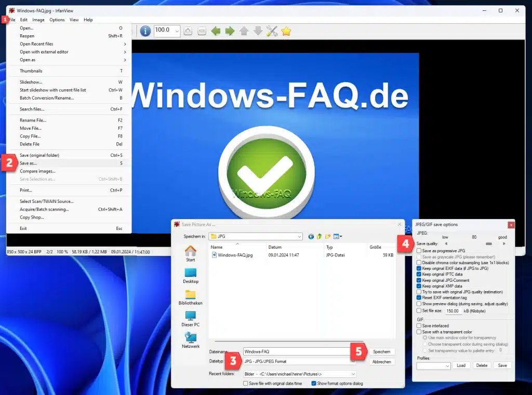Open the view menu icon in save dialog

click(338, 236)
